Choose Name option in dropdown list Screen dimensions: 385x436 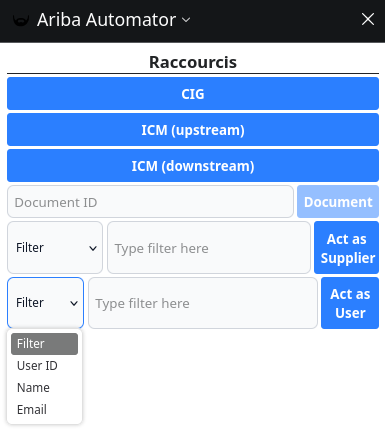[44, 388]
